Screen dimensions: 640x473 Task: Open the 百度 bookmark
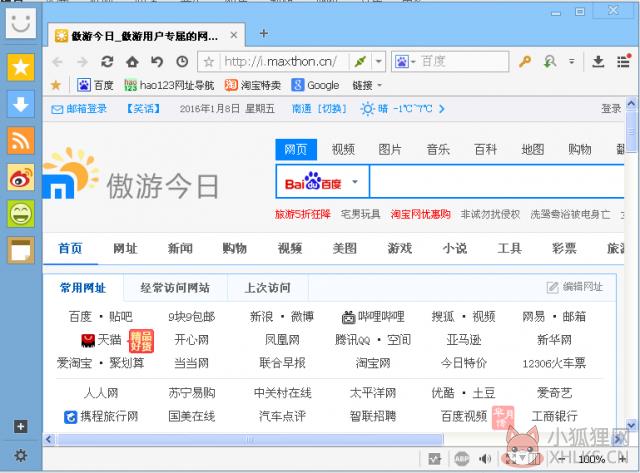(96, 85)
